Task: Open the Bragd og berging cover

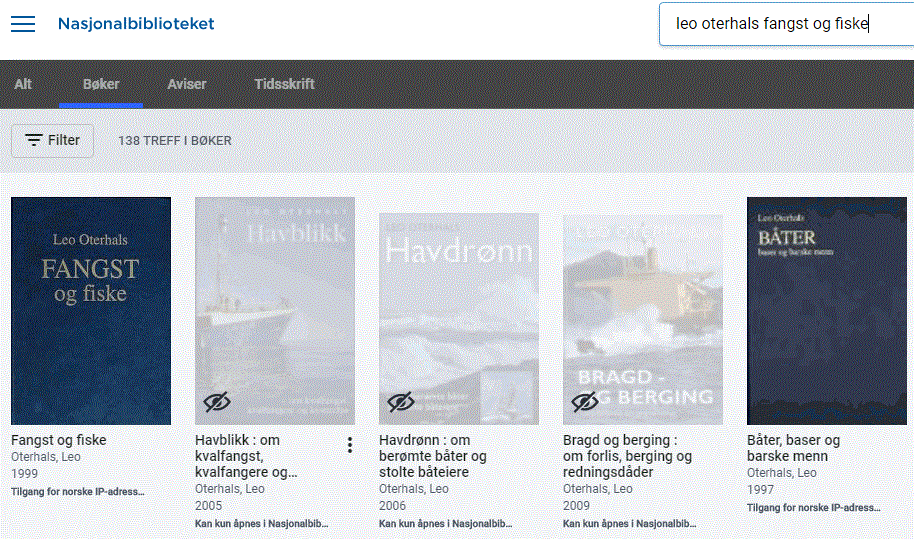Action: [643, 319]
